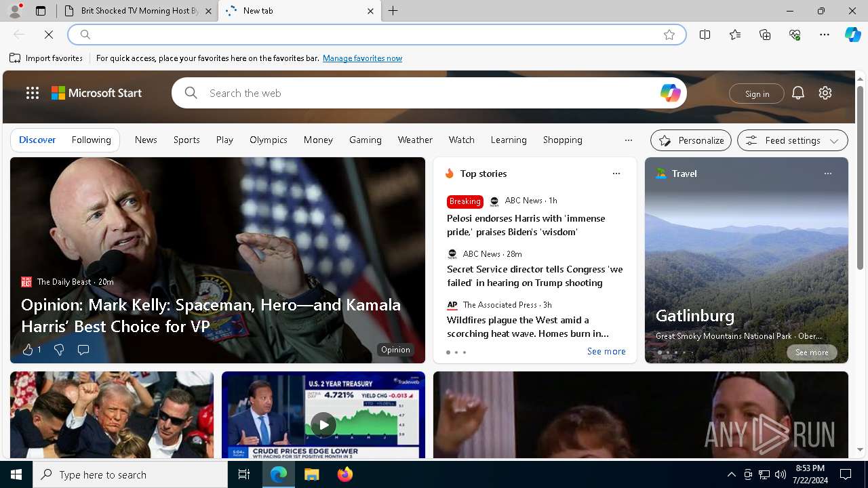Screen dimensions: 868x488
Task: Switch to Following feed
Action: click(91, 140)
